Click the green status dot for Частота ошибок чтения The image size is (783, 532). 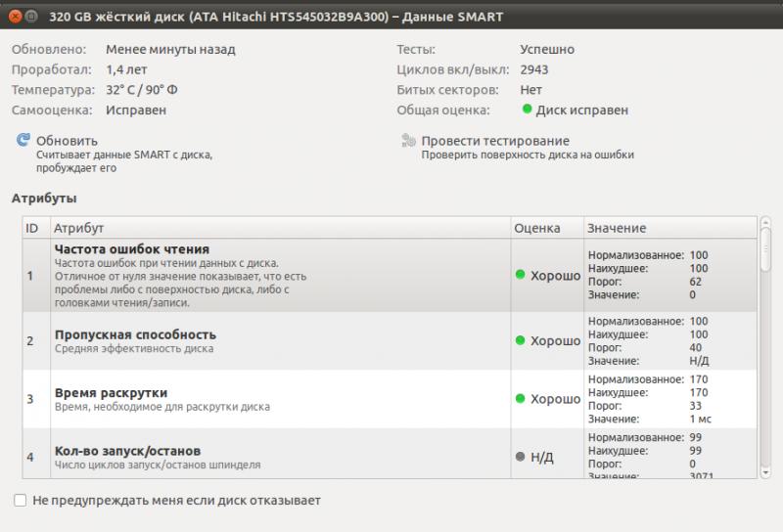(x=521, y=275)
